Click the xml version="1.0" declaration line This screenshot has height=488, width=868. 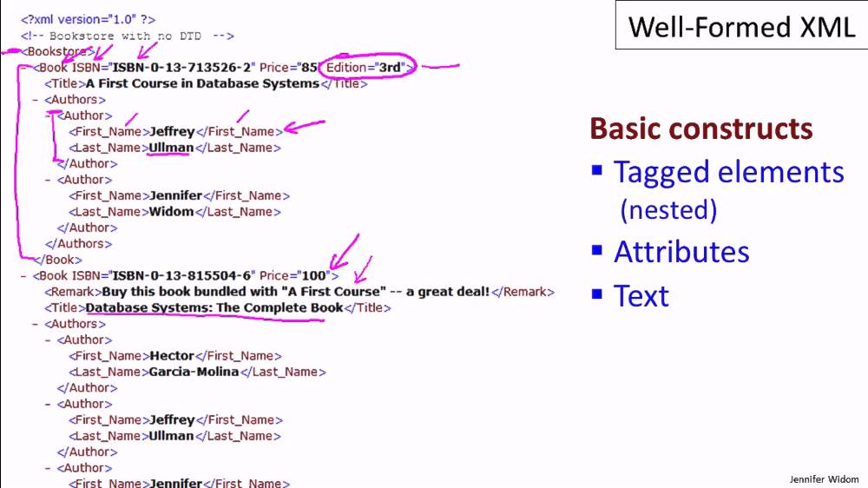pyautogui.click(x=88, y=19)
